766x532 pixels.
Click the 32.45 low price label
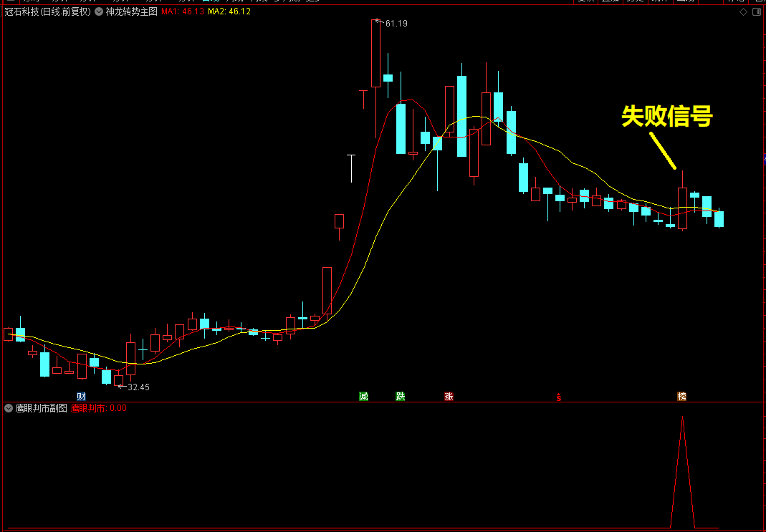tap(138, 387)
